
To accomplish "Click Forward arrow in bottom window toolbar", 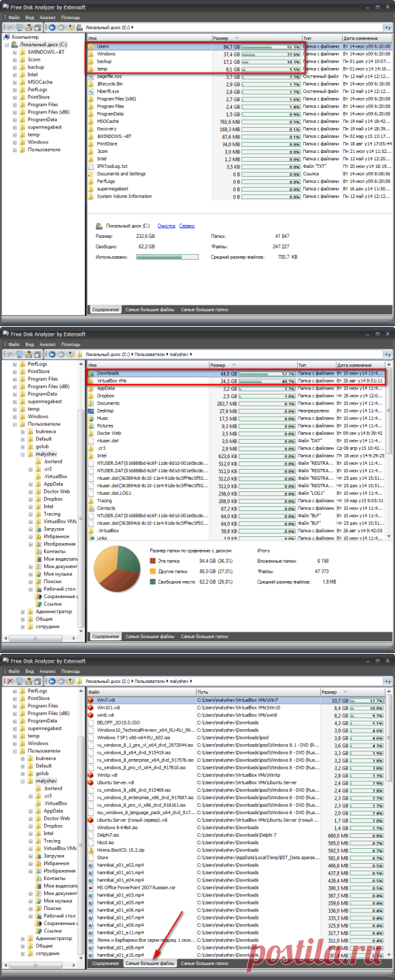I will pyautogui.click(x=61, y=680).
